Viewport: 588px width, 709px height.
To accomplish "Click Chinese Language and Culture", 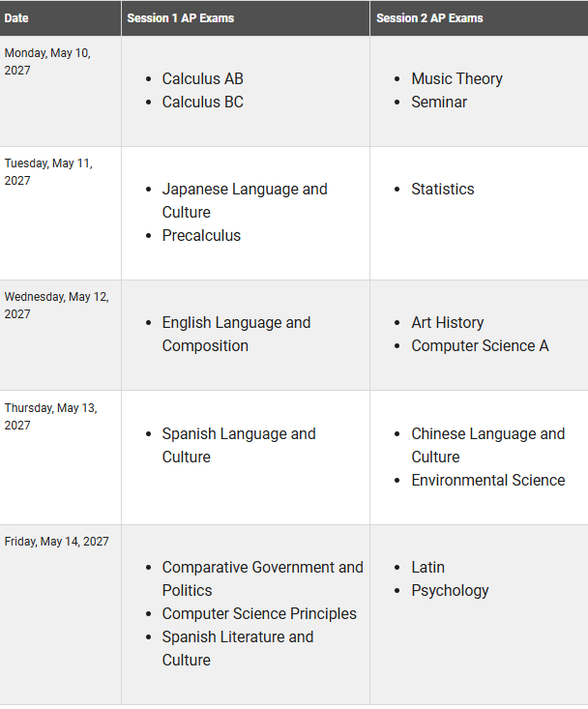I will [487, 445].
